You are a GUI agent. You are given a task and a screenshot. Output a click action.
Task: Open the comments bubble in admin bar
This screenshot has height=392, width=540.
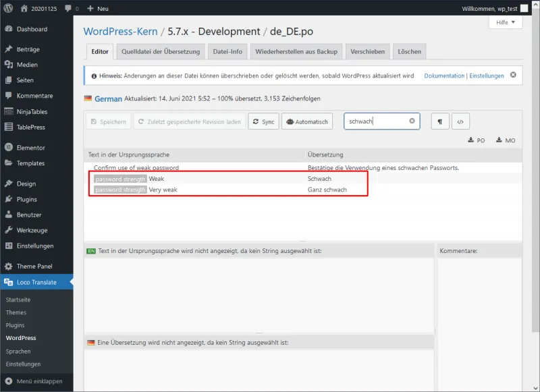pyautogui.click(x=72, y=9)
